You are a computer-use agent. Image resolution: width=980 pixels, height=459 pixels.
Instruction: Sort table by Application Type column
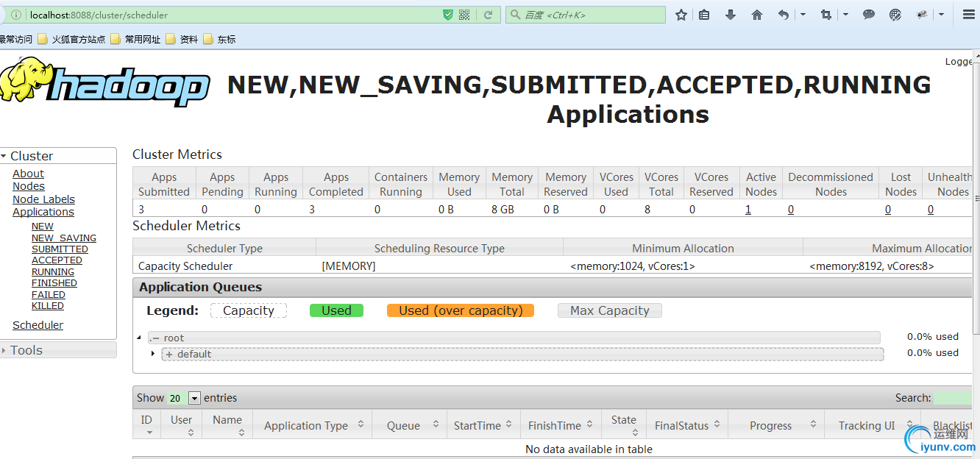[313, 425]
